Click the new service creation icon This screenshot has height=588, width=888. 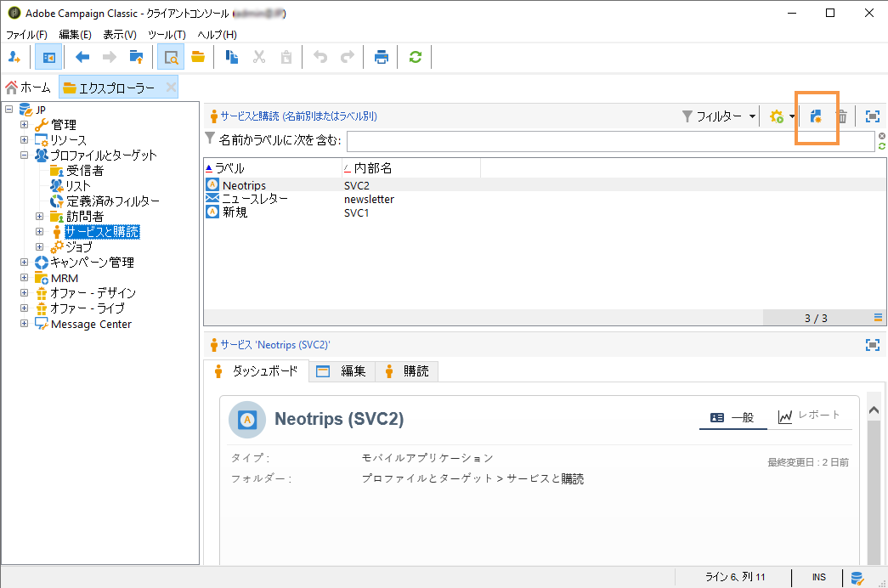pyautogui.click(x=816, y=116)
